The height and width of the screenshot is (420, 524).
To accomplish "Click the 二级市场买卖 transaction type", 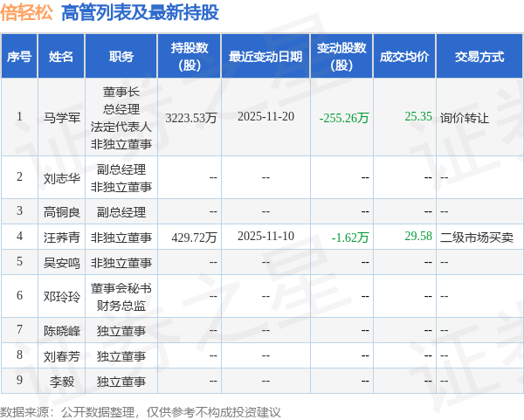I will 477,238.
